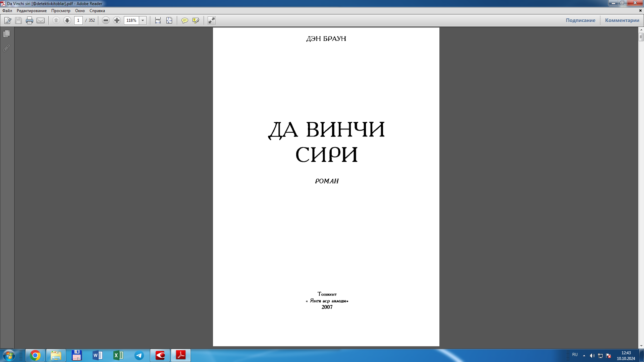Image resolution: width=644 pixels, height=362 pixels.
Task: Open the comment tool
Action: [x=185, y=20]
